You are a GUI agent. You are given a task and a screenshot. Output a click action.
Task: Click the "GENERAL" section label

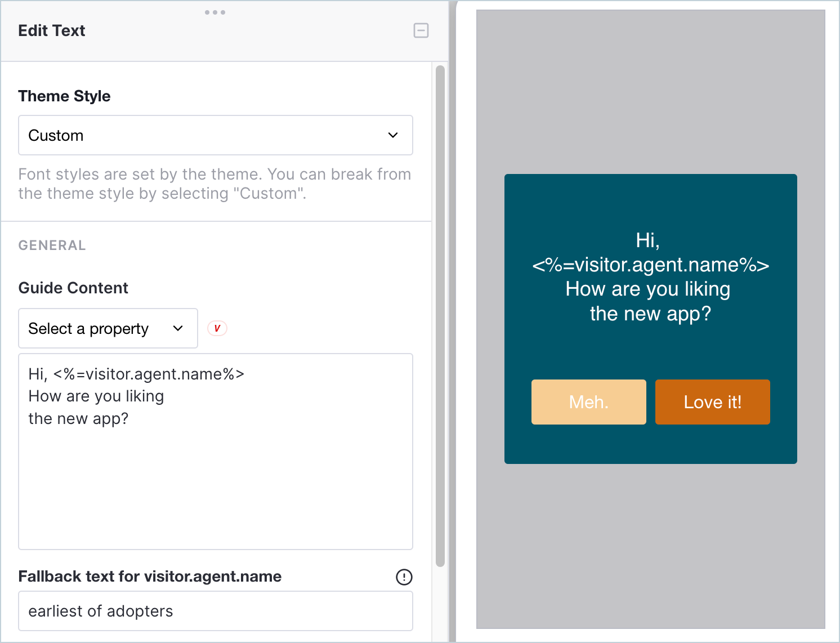point(52,245)
